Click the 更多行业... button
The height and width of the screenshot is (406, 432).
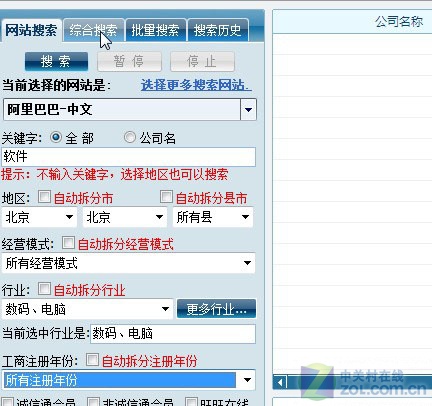(x=216, y=309)
